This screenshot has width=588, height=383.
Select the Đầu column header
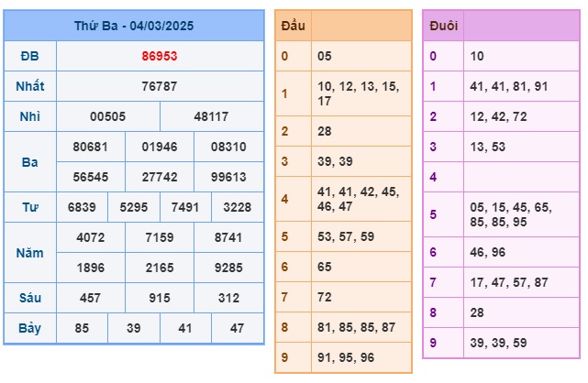[x=293, y=26]
